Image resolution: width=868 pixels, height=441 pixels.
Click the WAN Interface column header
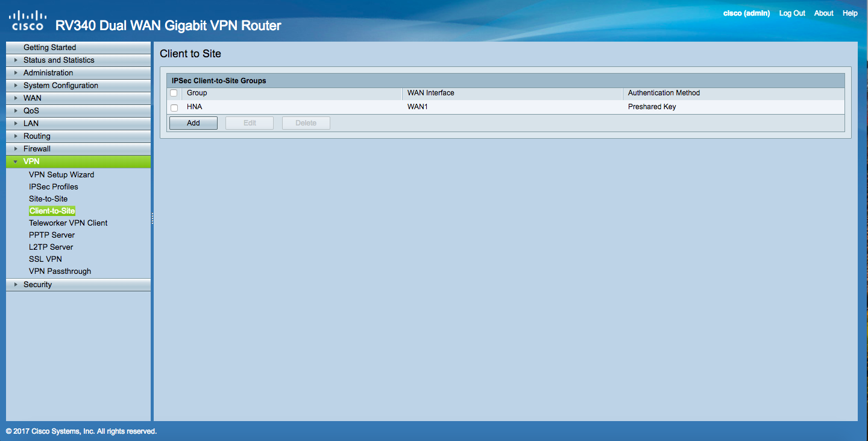(431, 93)
